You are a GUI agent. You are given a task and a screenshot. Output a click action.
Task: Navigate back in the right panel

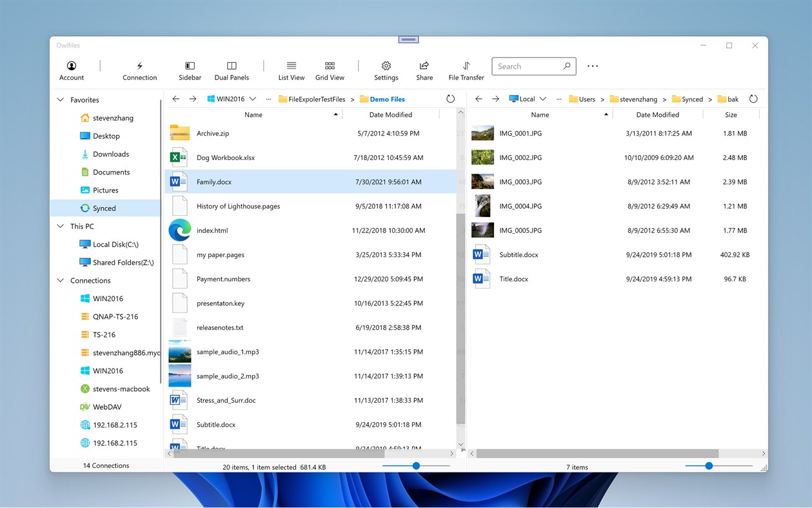(x=478, y=98)
